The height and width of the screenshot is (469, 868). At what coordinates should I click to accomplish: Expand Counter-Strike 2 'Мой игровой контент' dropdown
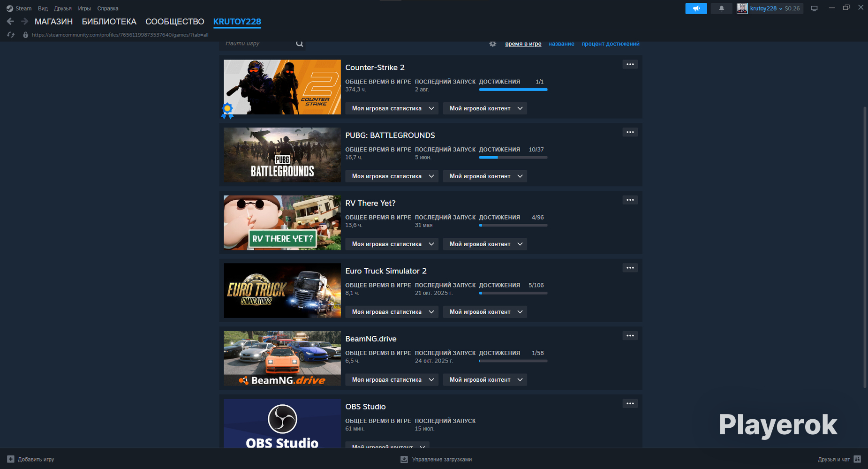485,108
